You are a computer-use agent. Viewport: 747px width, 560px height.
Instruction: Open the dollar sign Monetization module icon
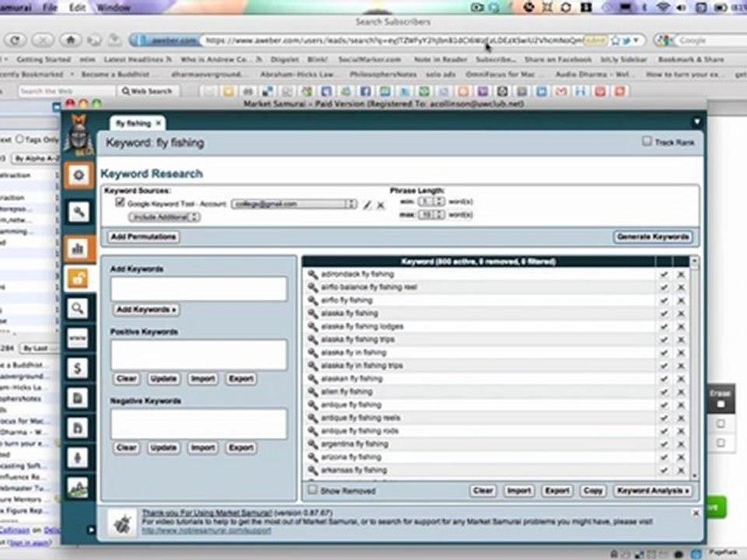pyautogui.click(x=78, y=368)
